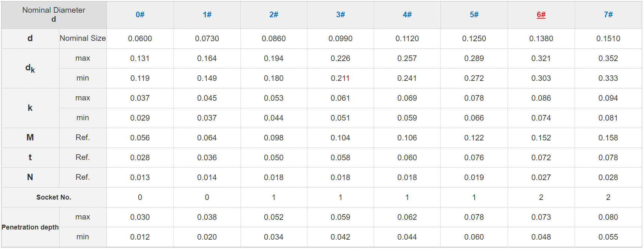Image resolution: width=644 pixels, height=249 pixels.
Task: Click the red underlined 6# link
Action: coord(541,15)
